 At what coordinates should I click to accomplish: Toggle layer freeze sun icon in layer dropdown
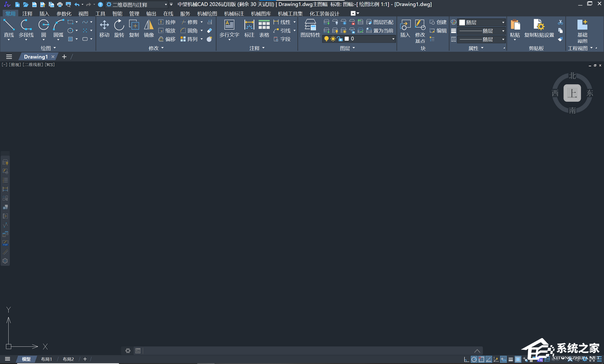(x=333, y=39)
